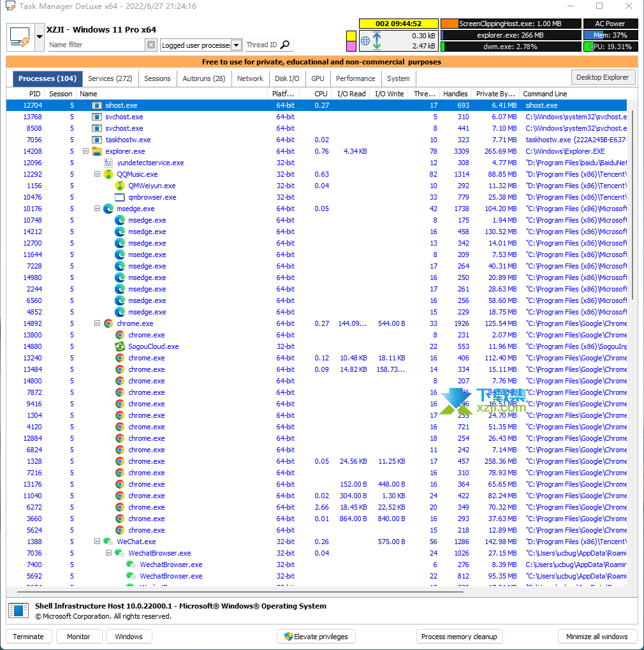644x650 pixels.
Task: Switch to the Autoruns (28) tab
Action: tap(204, 78)
